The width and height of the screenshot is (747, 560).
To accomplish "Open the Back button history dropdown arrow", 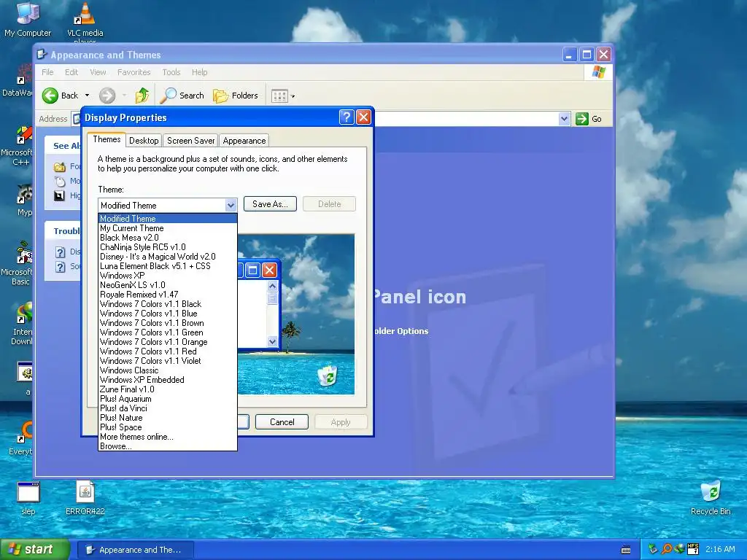I will pos(88,96).
